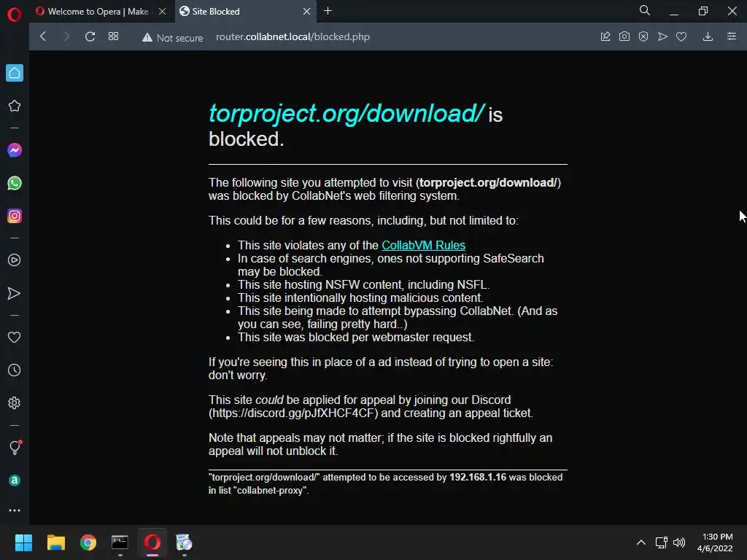Show hidden tray icons chevron
This screenshot has width=747, height=560.
click(641, 542)
